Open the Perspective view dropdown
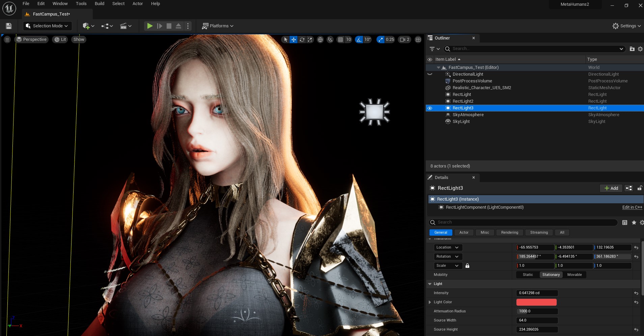 (x=32, y=40)
